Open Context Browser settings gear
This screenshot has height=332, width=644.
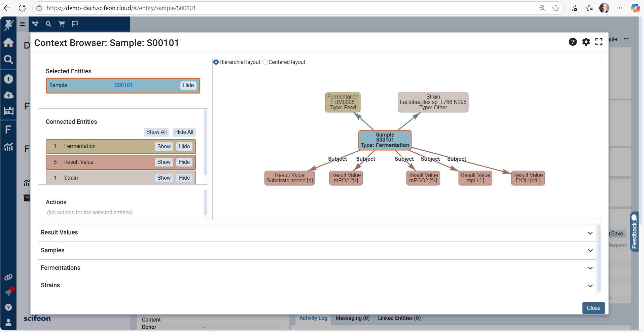click(x=586, y=42)
